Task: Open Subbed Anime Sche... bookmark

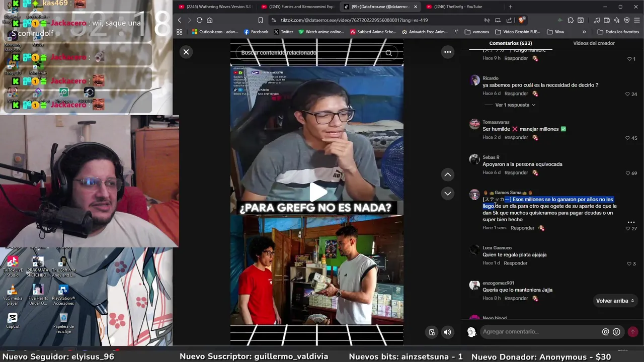Action: [373, 32]
